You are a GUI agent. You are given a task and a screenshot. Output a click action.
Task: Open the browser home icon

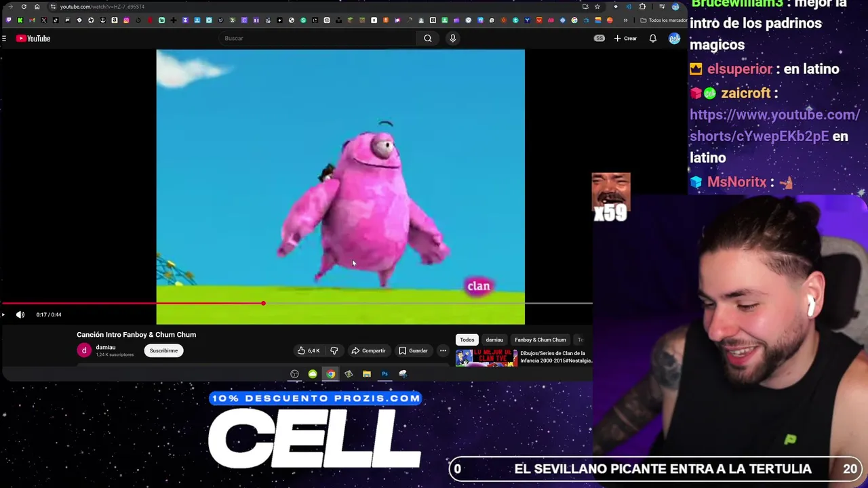point(37,7)
